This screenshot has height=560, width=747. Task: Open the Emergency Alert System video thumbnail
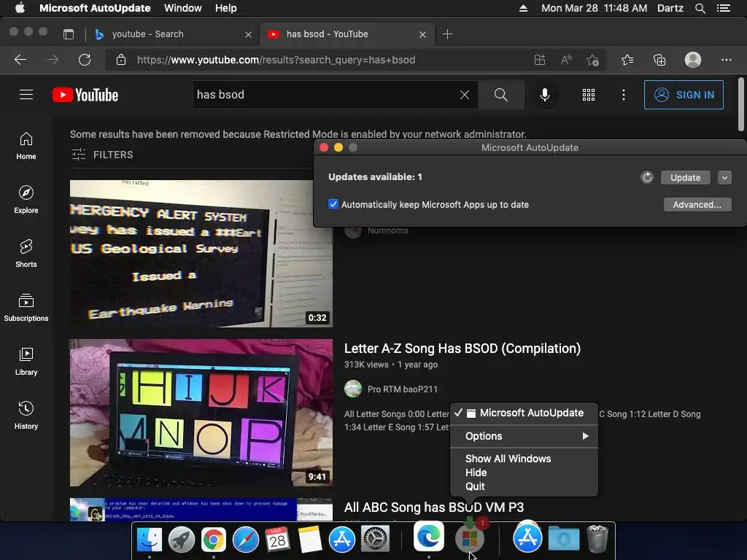tap(201, 253)
